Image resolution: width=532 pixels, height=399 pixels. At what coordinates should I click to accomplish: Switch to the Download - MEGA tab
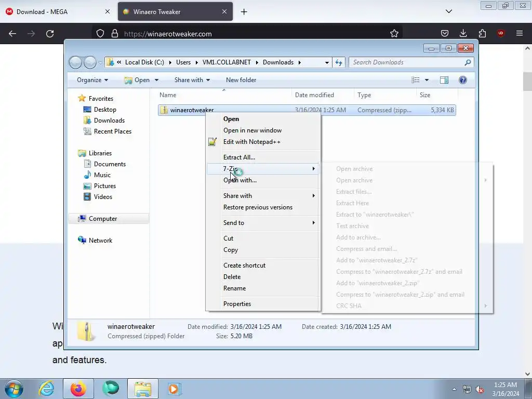click(58, 11)
